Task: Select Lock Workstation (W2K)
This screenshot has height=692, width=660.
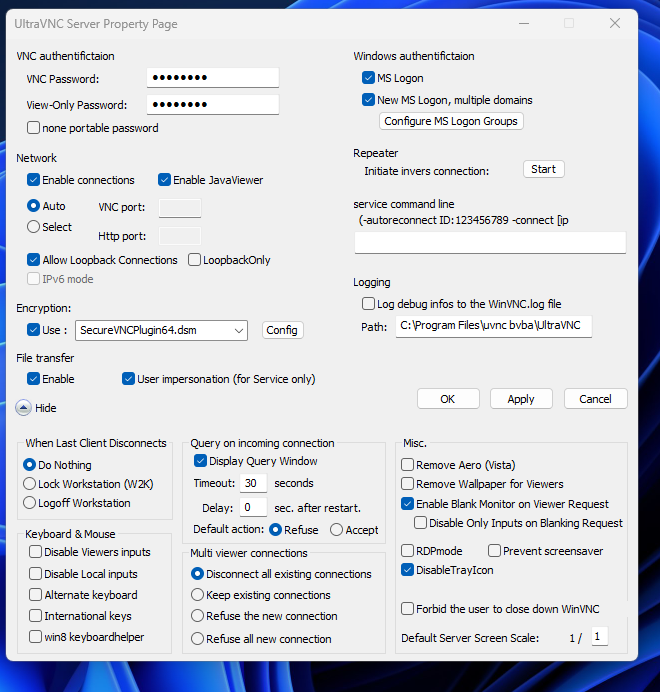Action: [30, 484]
